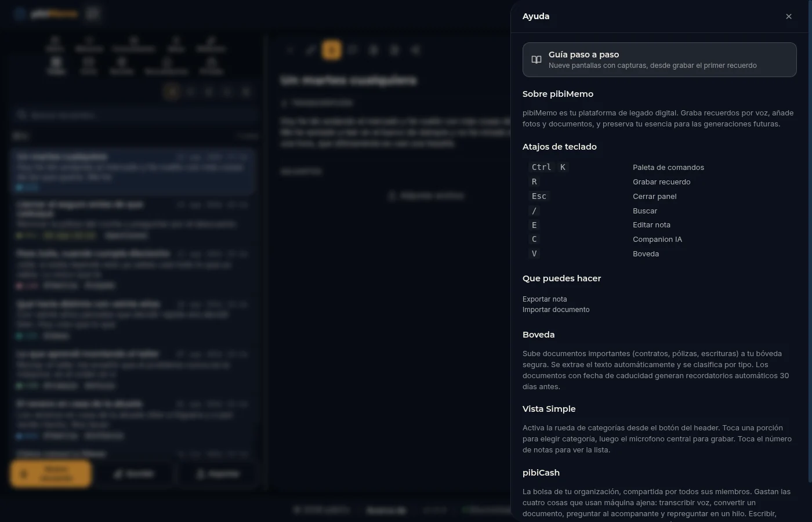Click the K key badge
The height and width of the screenshot is (522, 812).
563,167
